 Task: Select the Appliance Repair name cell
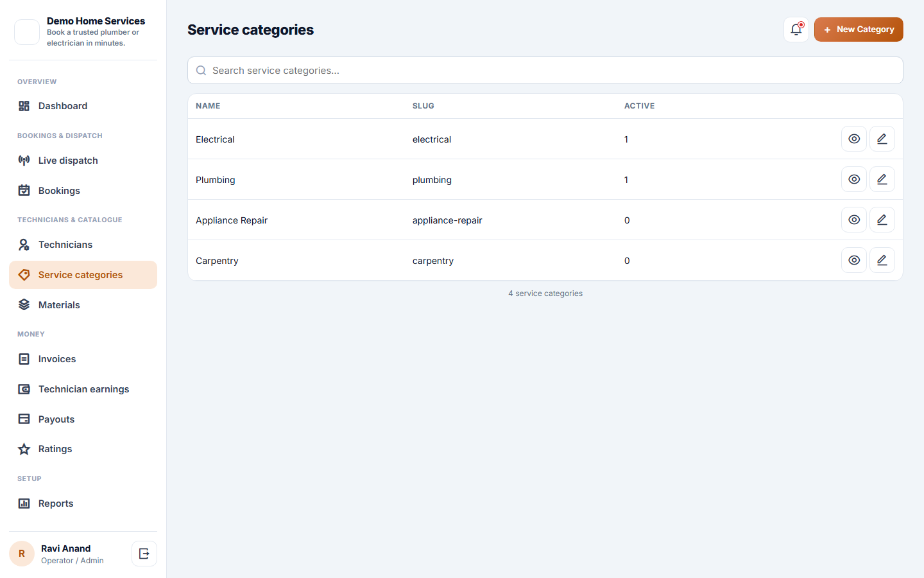[x=232, y=220]
